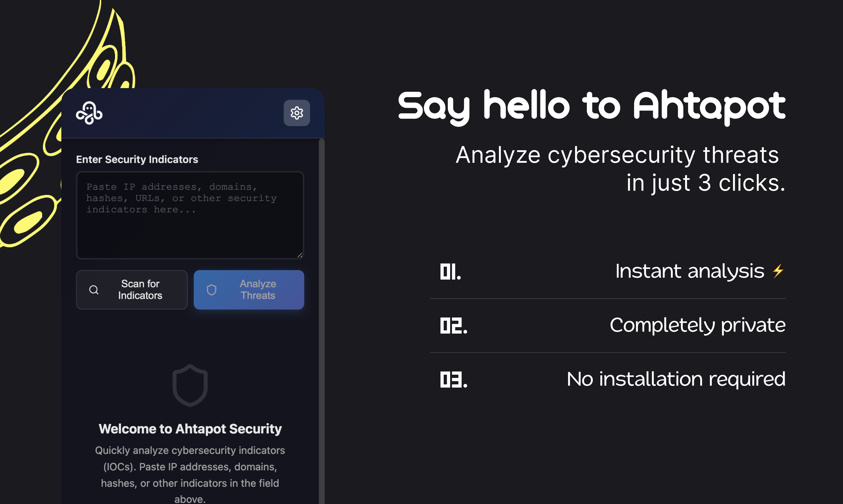Focus the security indicators text area
The width and height of the screenshot is (843, 504).
190,215
